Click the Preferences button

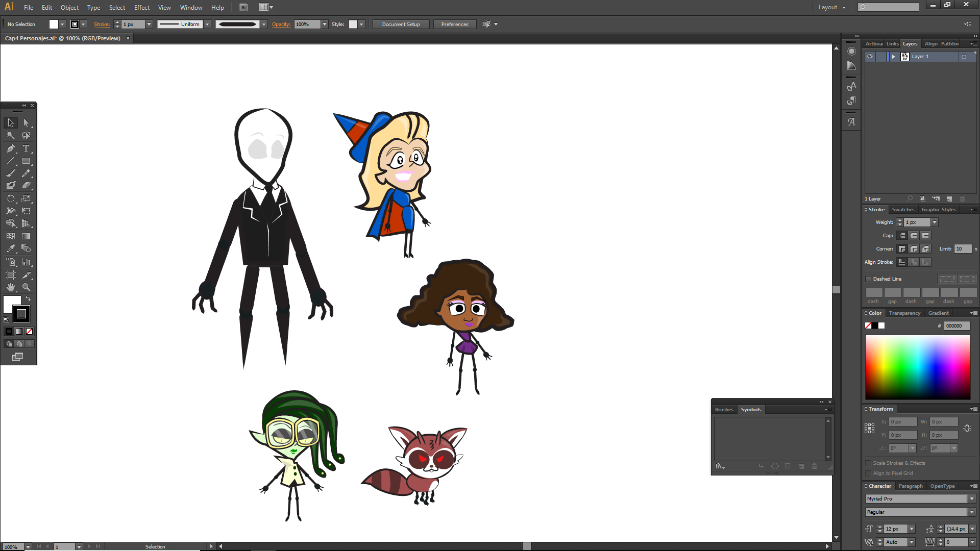tap(454, 24)
